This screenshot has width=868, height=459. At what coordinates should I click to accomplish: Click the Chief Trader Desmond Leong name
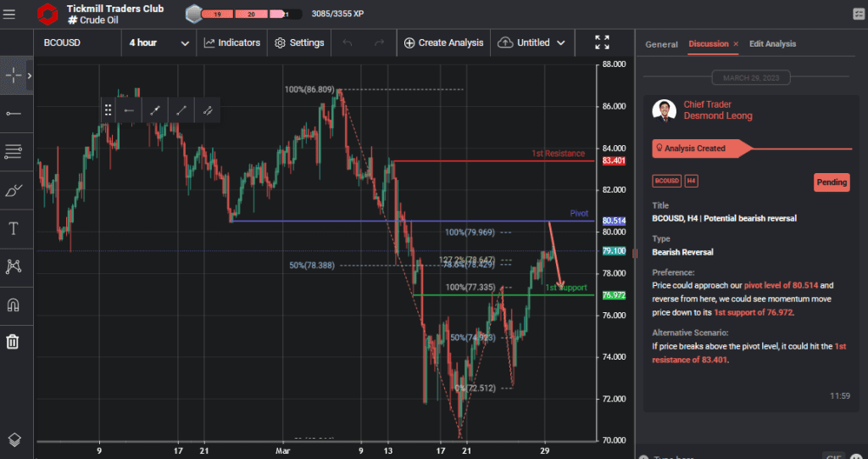[717, 110]
